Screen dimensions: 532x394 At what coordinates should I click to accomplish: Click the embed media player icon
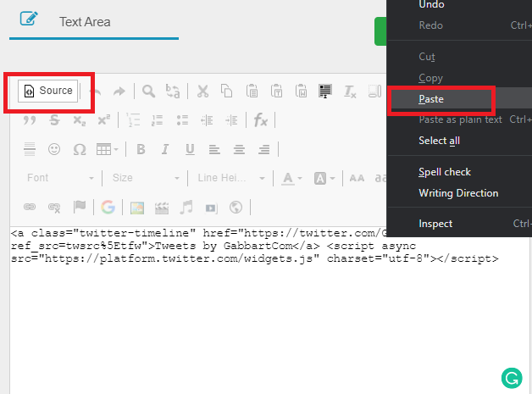point(211,208)
